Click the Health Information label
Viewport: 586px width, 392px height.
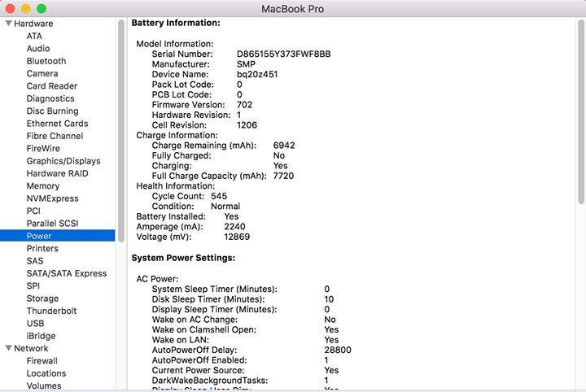click(x=175, y=186)
